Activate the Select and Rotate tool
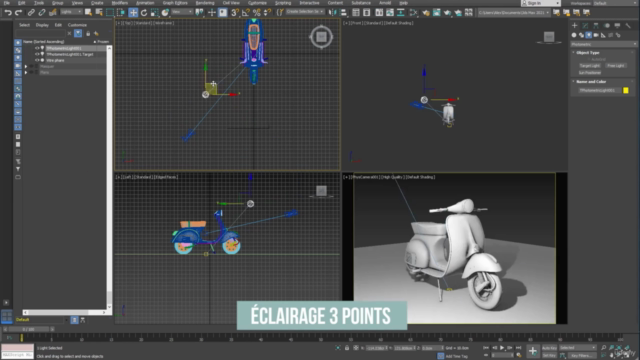Viewport: 640px width, 360px height. 144,13
